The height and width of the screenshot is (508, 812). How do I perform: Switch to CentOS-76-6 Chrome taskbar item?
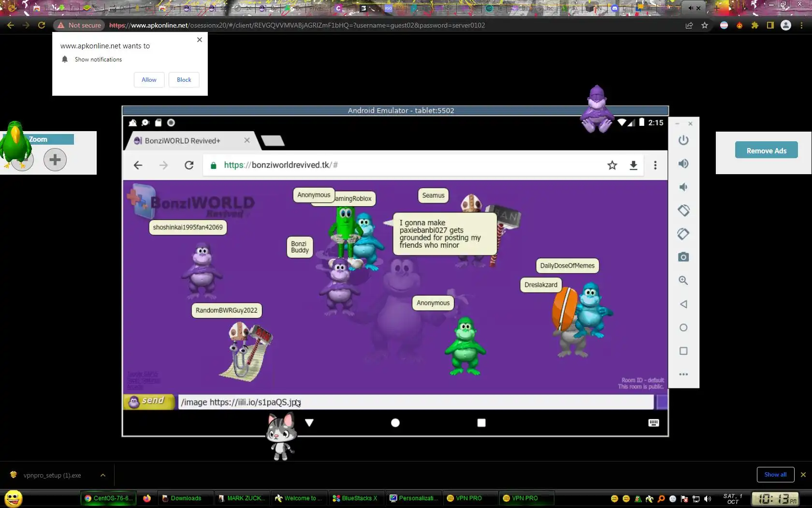coord(108,498)
